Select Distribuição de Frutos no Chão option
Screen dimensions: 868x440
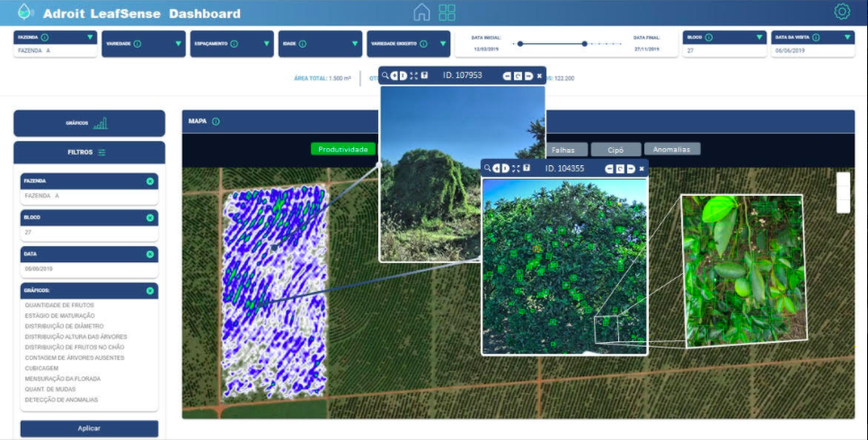click(x=75, y=347)
